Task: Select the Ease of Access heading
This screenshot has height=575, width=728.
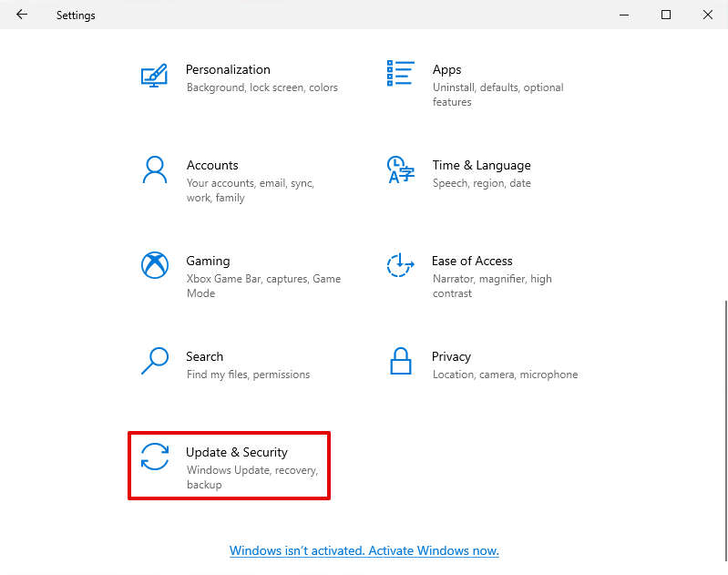Action: pyautogui.click(x=472, y=261)
